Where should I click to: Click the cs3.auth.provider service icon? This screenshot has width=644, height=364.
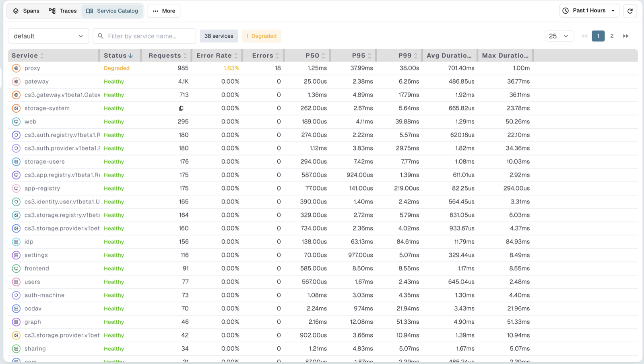click(16, 148)
